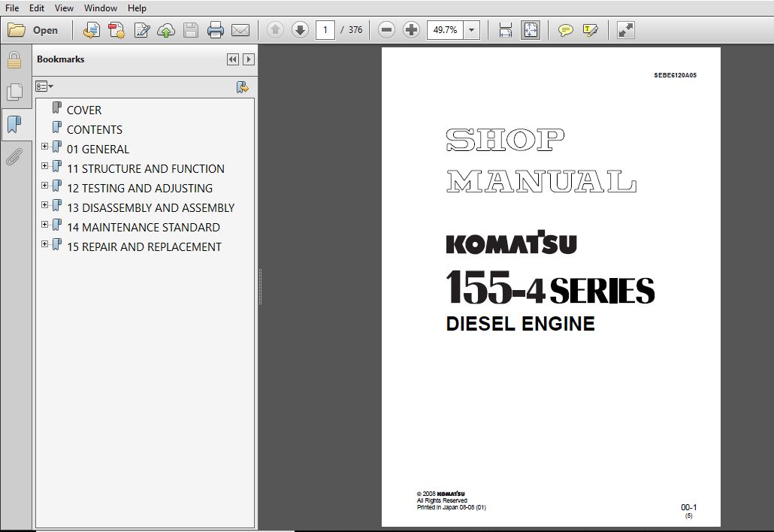Click the convert PDF gear icon
The width and height of the screenshot is (774, 532).
tap(116, 30)
